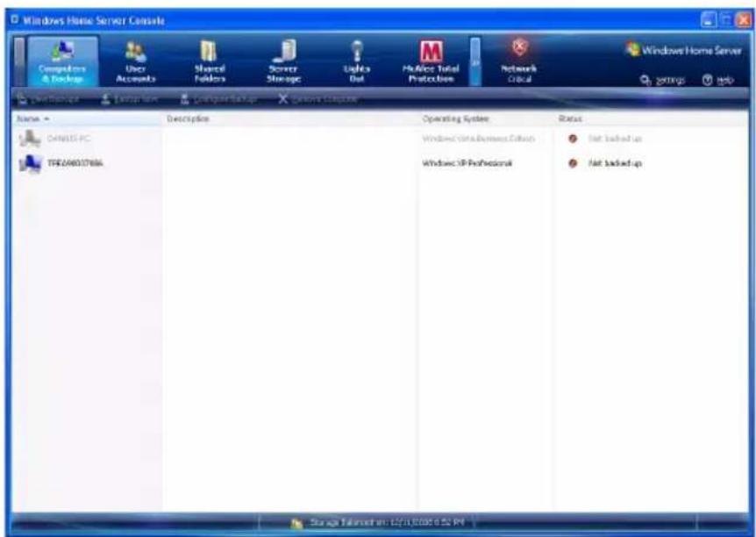
Task: Click the Network Critical status shield
Action: [x=519, y=61]
